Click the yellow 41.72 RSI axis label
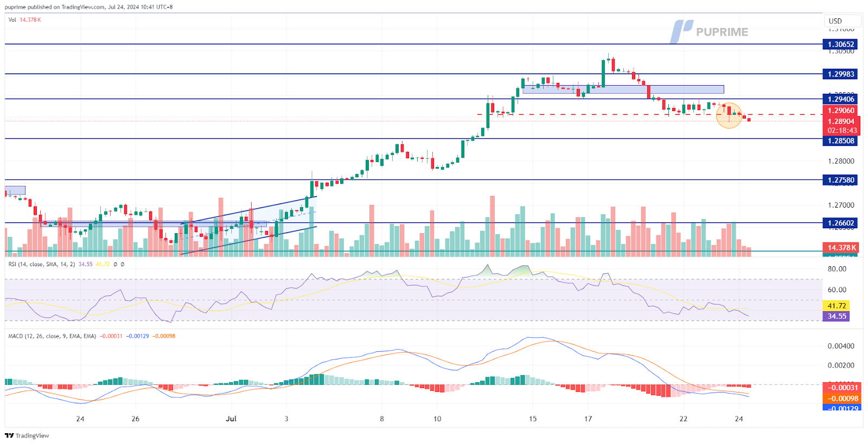 836,306
